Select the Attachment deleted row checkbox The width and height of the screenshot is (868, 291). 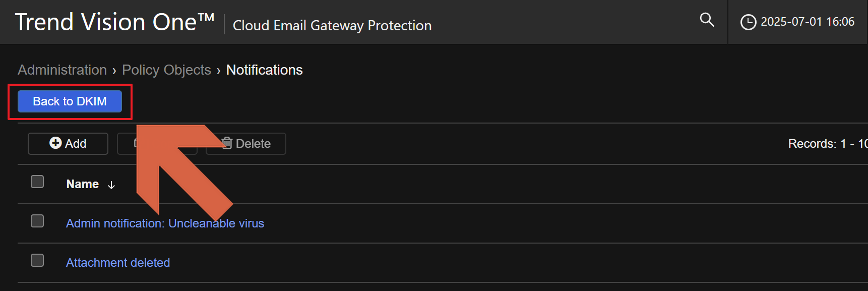(x=37, y=260)
